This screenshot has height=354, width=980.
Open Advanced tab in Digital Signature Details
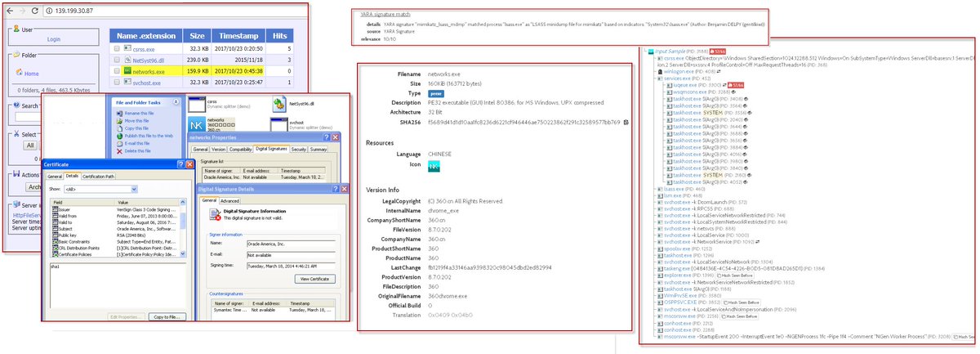tap(229, 200)
